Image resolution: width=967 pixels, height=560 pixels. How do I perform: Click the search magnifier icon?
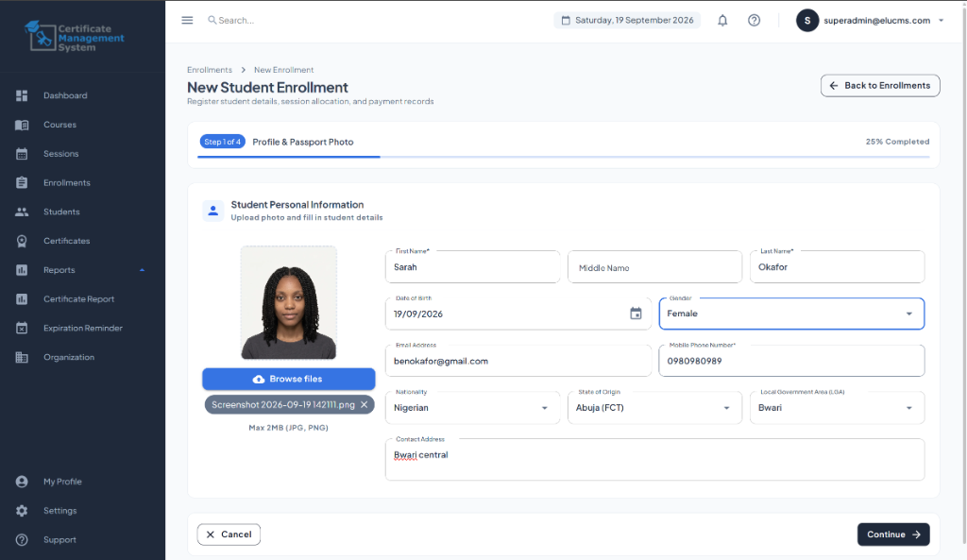[x=212, y=21]
